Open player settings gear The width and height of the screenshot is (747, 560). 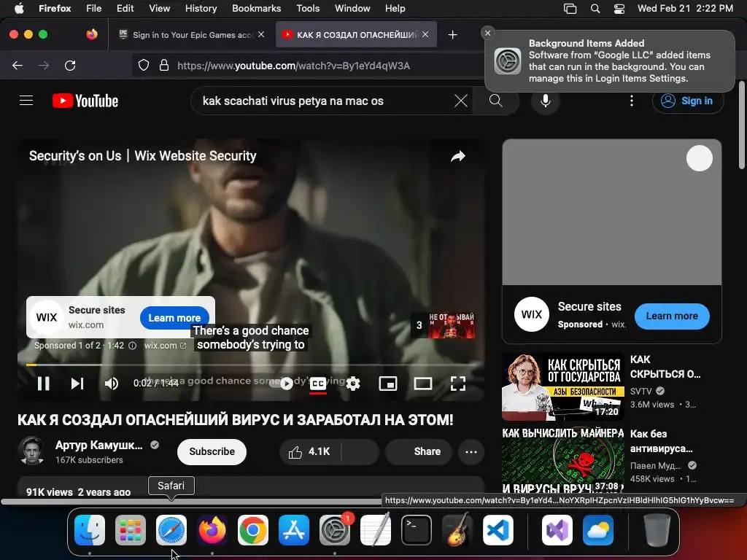(x=353, y=384)
